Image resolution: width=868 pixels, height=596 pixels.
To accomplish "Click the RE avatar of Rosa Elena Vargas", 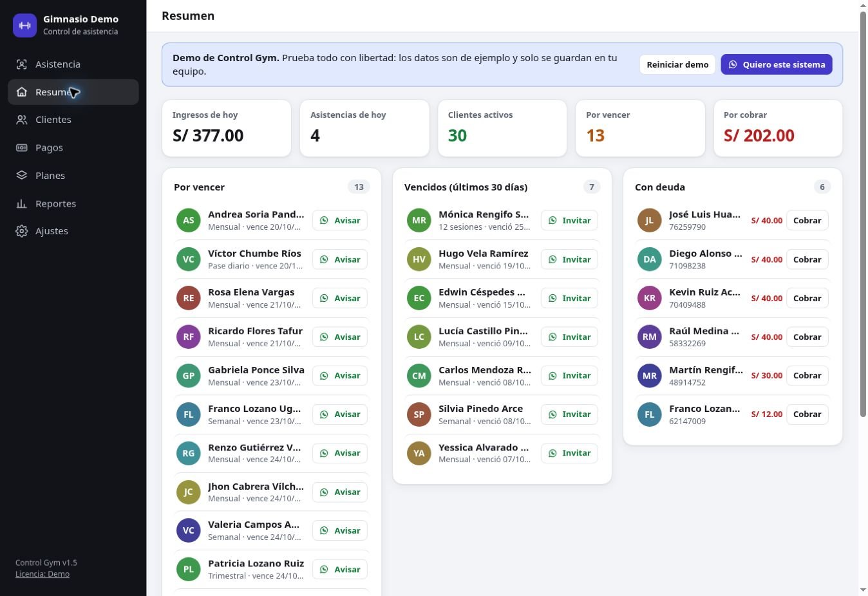I will click(189, 298).
